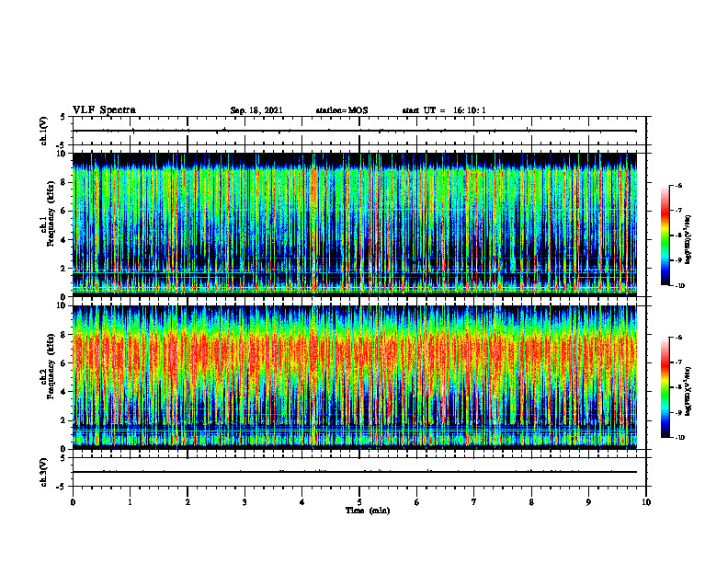Click the "VLF Spectra" plot title
This screenshot has height=563, width=728.
click(x=104, y=110)
